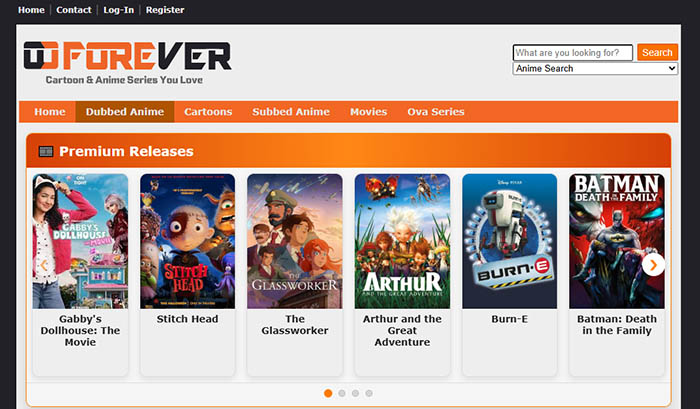Open the Cartoons menu item
700x409 pixels.
tap(208, 112)
